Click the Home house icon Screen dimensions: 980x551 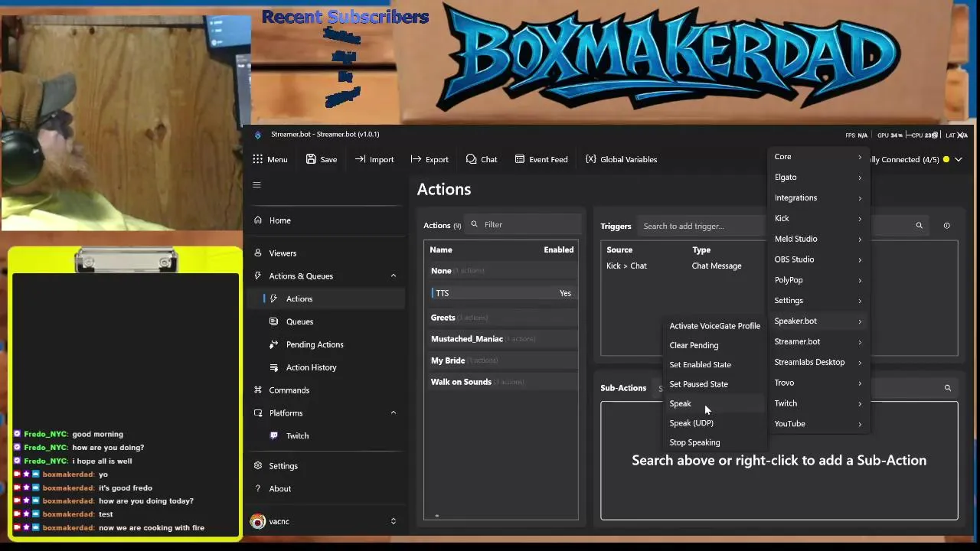coord(258,220)
